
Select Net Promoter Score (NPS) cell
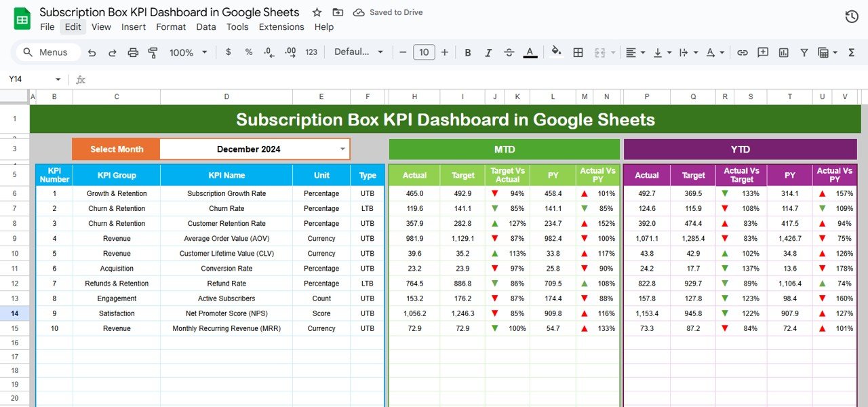click(x=226, y=313)
